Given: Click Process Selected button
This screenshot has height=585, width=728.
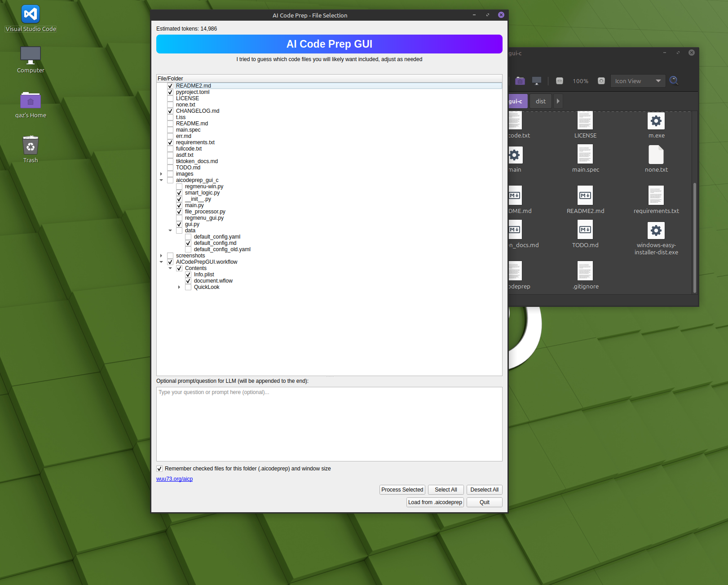Looking at the screenshot, I should [x=402, y=490].
